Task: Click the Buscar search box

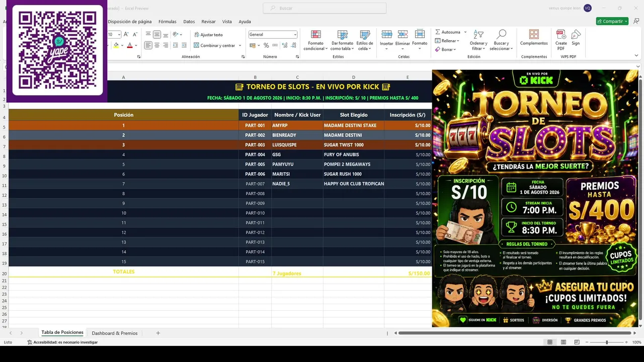Action: click(325, 8)
